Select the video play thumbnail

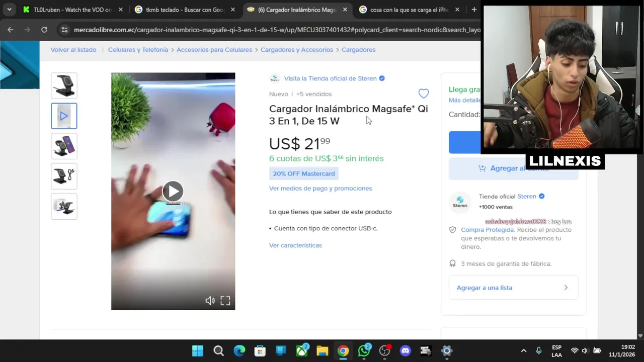64,116
